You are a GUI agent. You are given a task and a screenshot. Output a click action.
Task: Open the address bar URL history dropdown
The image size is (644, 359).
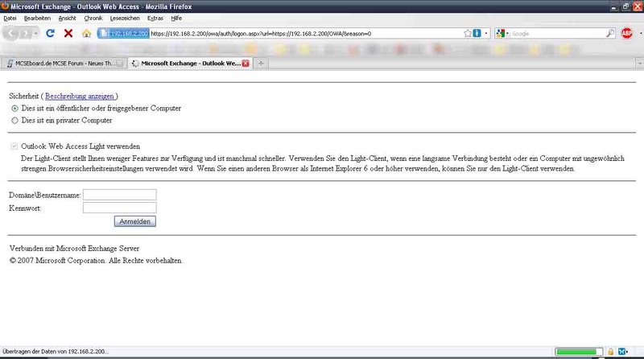(x=486, y=33)
